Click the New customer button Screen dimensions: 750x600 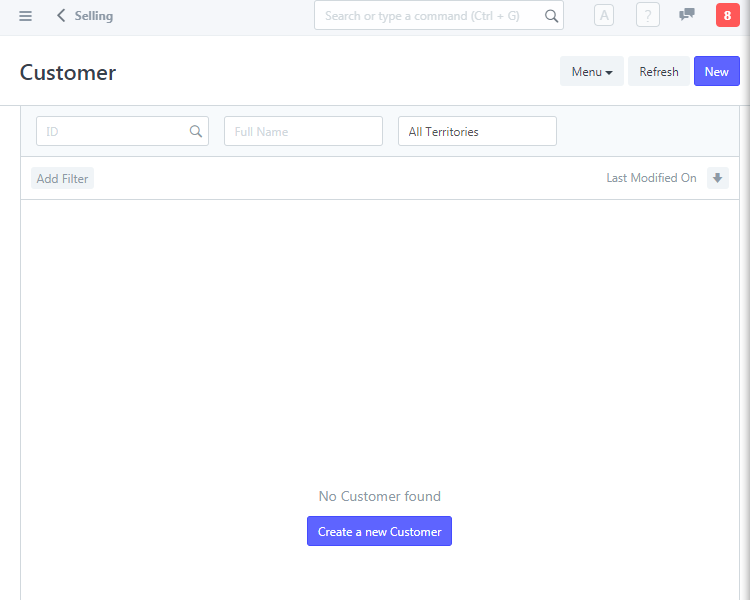(717, 71)
